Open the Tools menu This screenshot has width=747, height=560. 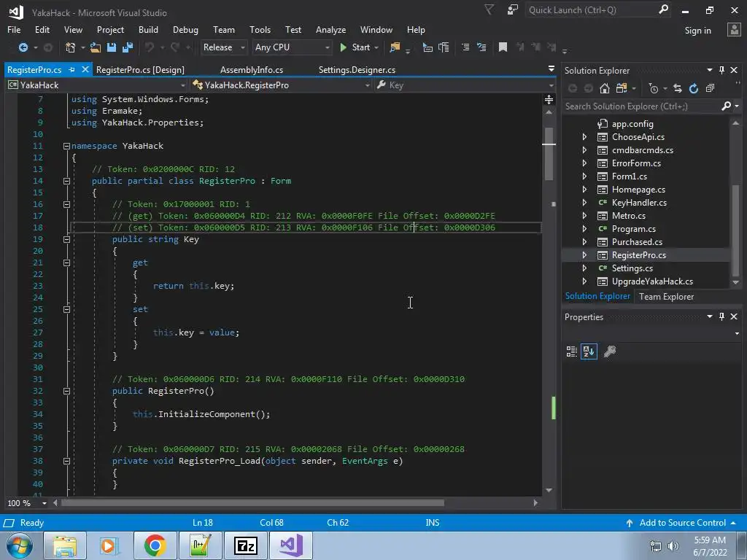[260, 29]
